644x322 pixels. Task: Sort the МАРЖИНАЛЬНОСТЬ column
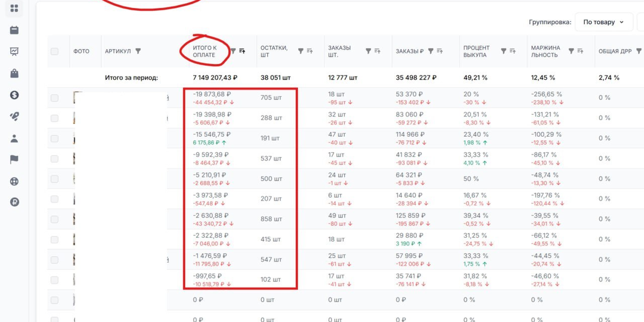(x=580, y=51)
